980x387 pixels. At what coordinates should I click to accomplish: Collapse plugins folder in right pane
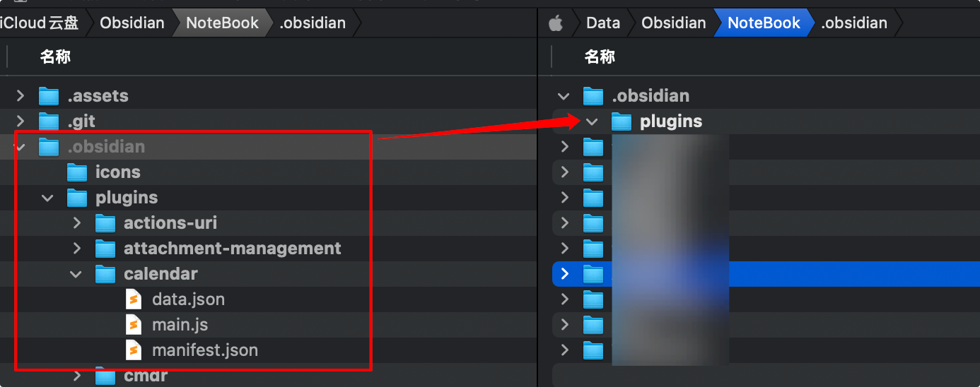pos(592,122)
